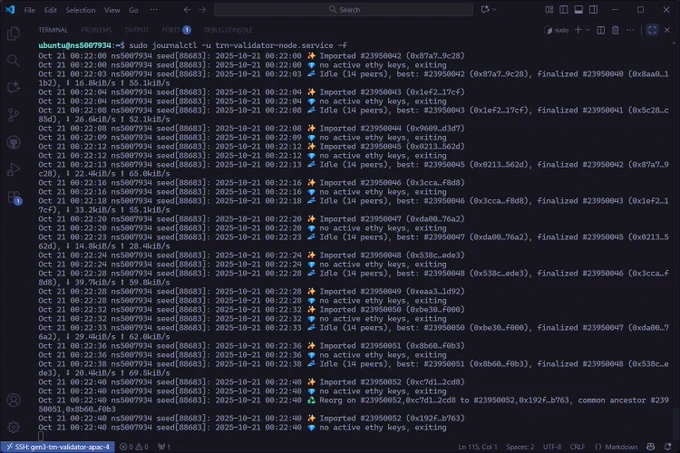
Task: Open the Selection menu
Action: point(80,10)
